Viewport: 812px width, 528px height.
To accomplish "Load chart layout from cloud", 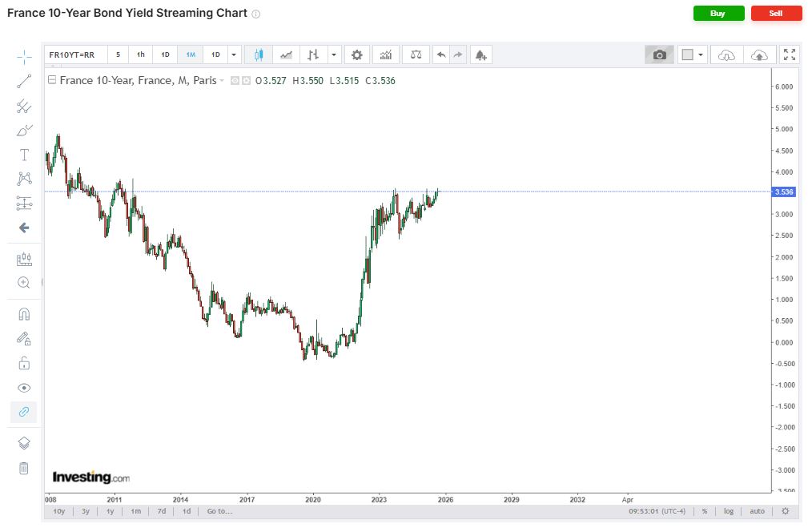I will click(727, 54).
